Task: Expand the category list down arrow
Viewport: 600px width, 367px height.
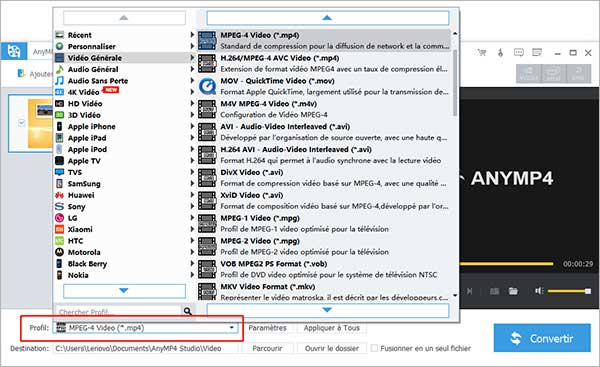Action: tap(124, 290)
